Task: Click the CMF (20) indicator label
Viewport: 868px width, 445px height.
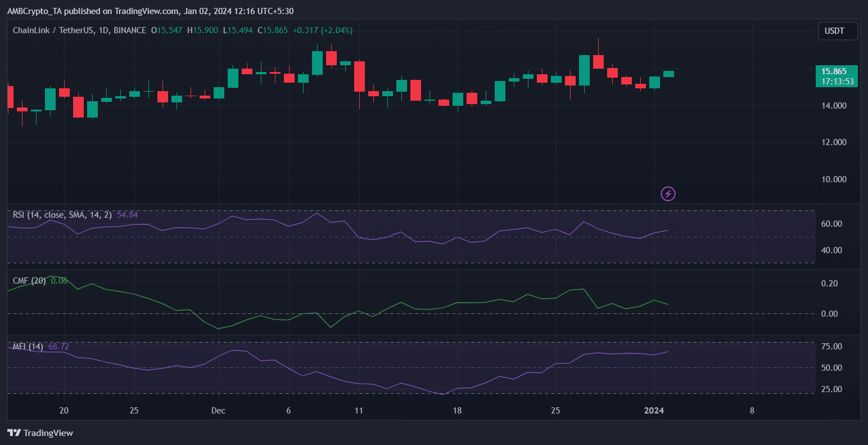Action: [30, 281]
